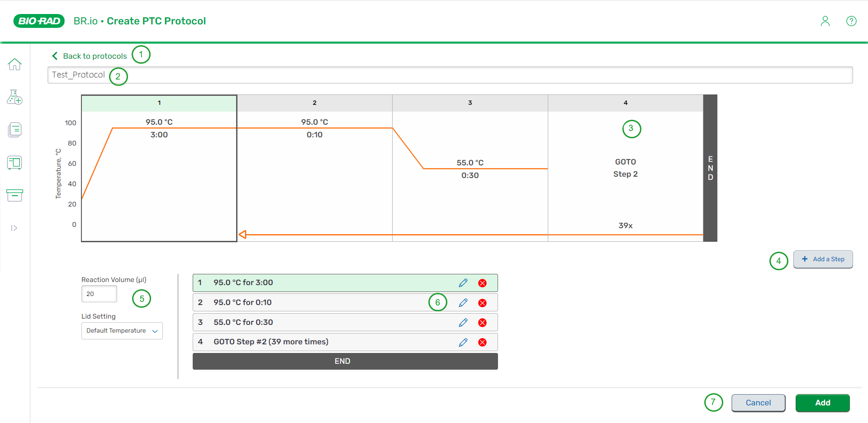Edit step 1 with pencil icon
Viewport: 868px width, 423px height.
pos(463,283)
